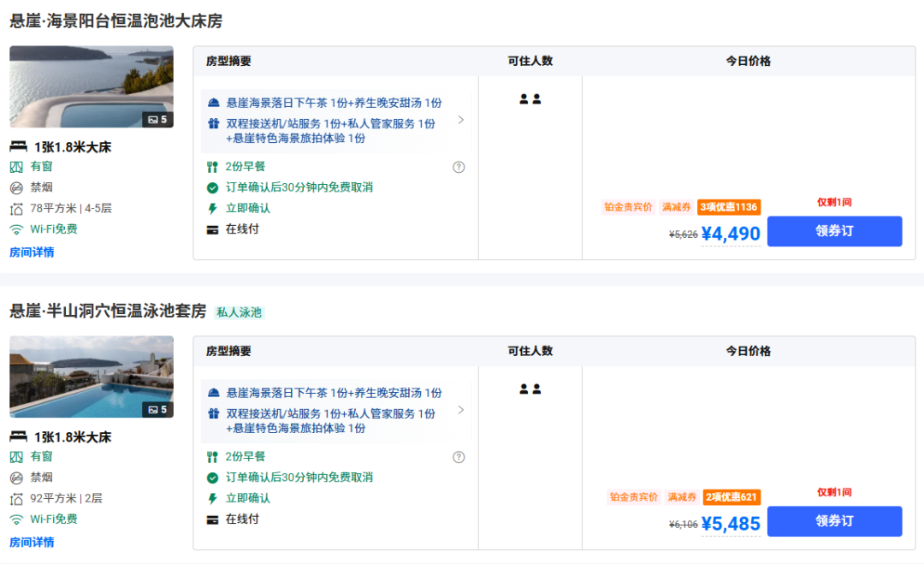Click the bed icon beside 1张1.8米大床
The height and width of the screenshot is (564, 924).
[x=15, y=146]
